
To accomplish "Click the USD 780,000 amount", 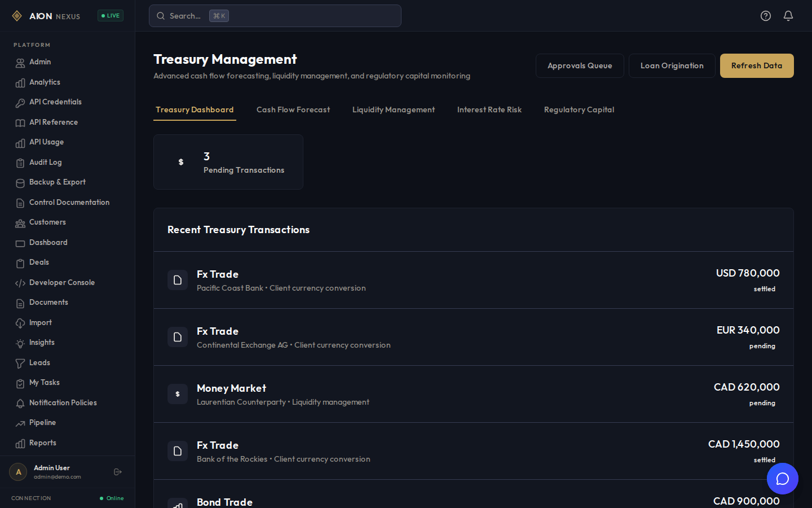I will (748, 273).
